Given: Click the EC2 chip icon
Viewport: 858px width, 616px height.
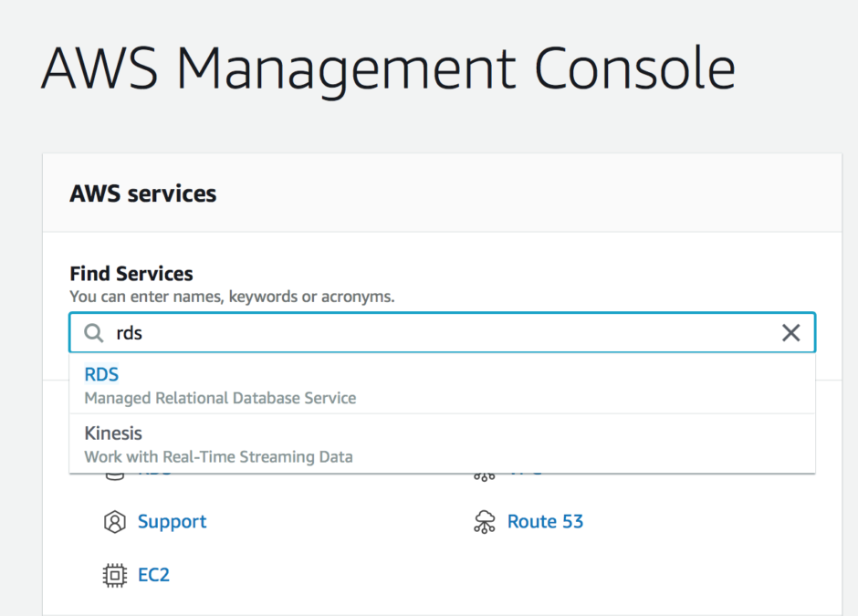Looking at the screenshot, I should (x=114, y=576).
